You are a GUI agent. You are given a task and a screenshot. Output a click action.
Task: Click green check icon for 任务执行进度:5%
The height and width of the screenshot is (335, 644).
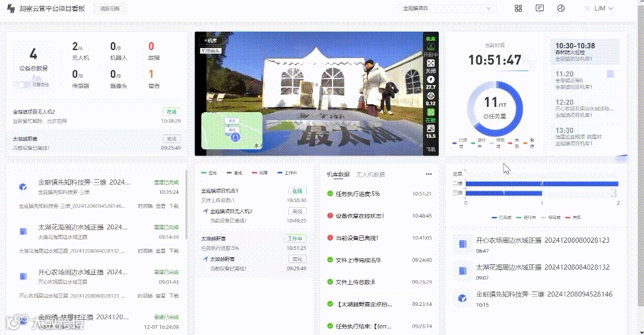[x=330, y=193]
